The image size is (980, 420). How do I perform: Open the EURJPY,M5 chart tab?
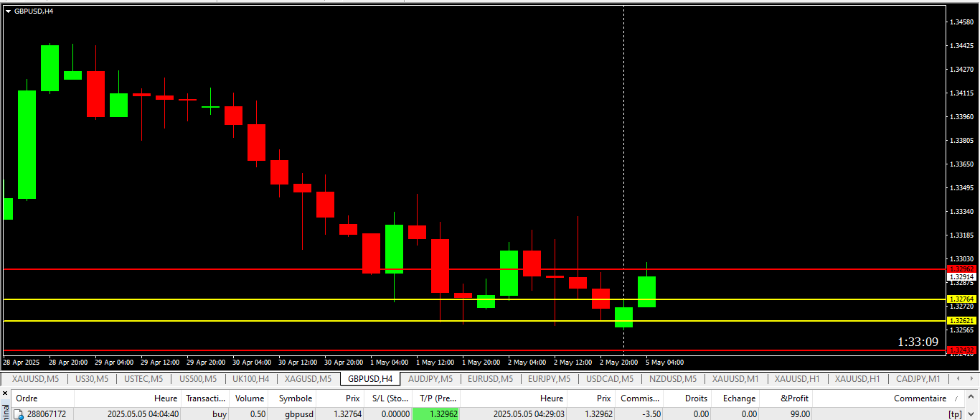click(x=549, y=378)
